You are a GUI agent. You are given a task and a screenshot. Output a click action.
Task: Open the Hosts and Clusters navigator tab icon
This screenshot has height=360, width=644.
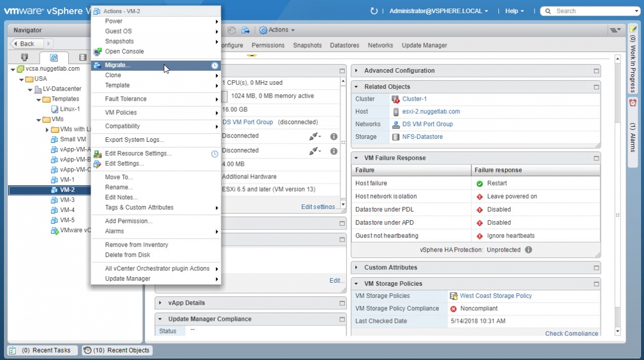point(24,57)
